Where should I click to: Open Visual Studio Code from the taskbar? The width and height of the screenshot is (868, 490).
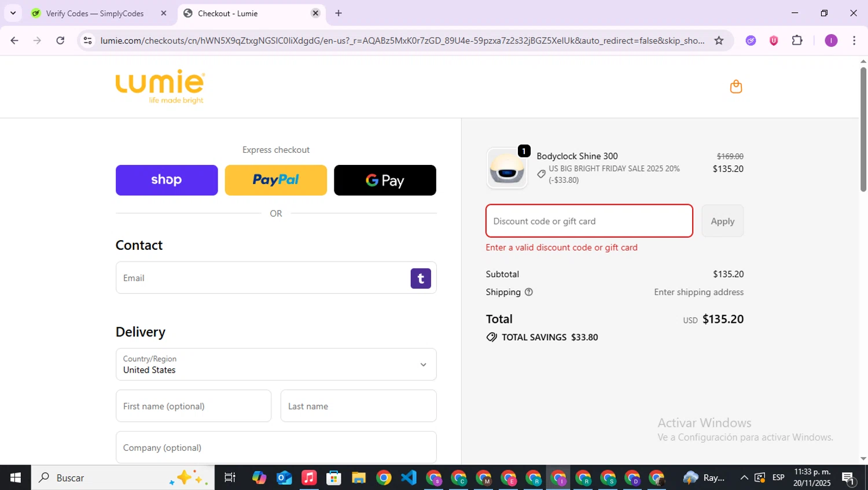point(409,478)
